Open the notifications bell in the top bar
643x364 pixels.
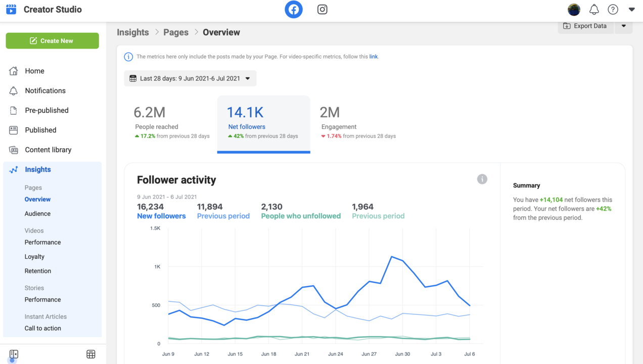pos(594,10)
